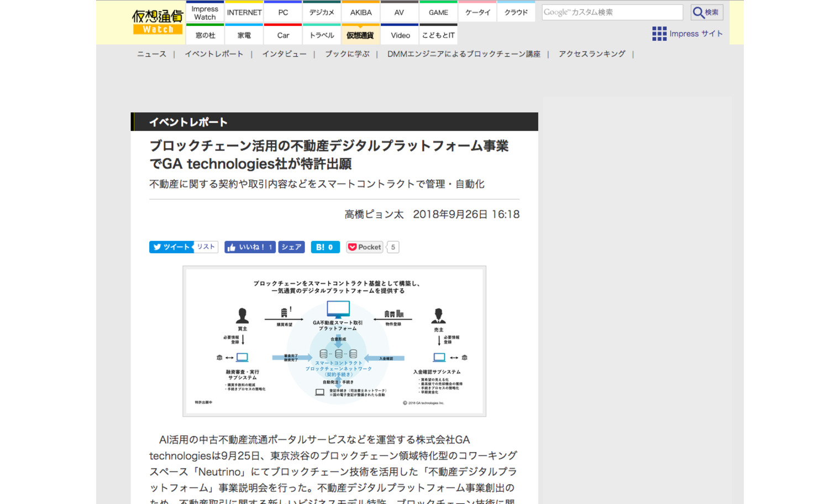Click the author name 高橋ピョン太
Viewport: 840px width, 504px height.
point(374,214)
